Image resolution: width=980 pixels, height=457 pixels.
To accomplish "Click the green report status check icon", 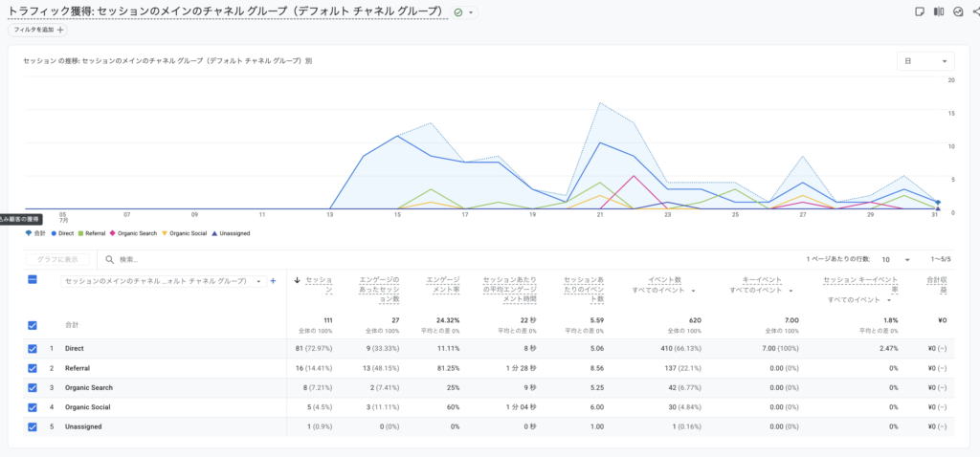I will [458, 12].
